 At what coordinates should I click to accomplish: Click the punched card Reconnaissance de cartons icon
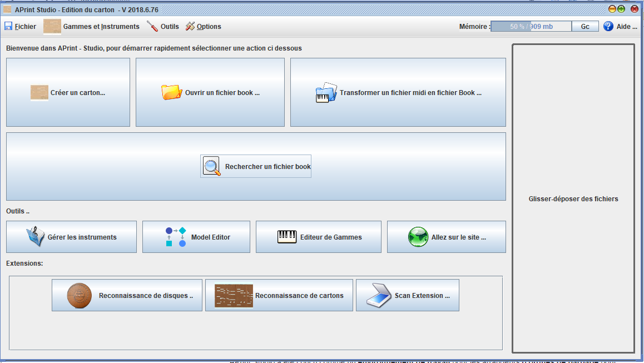tap(234, 295)
